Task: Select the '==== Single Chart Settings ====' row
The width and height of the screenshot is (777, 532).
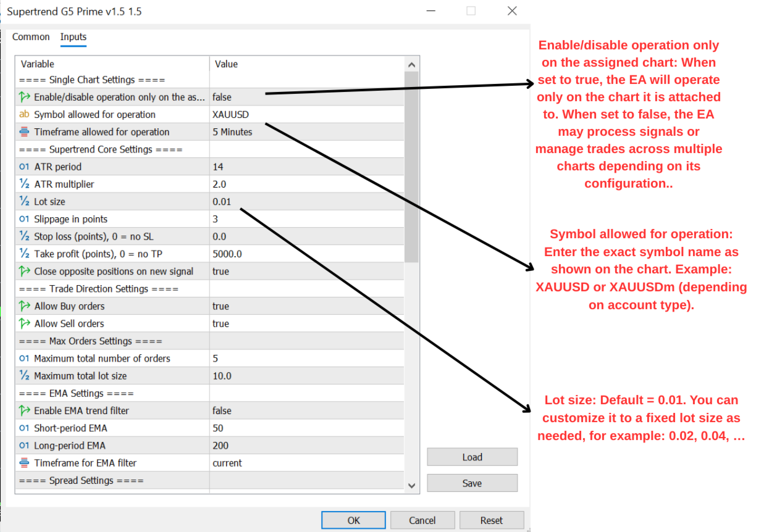Action: tap(210, 80)
